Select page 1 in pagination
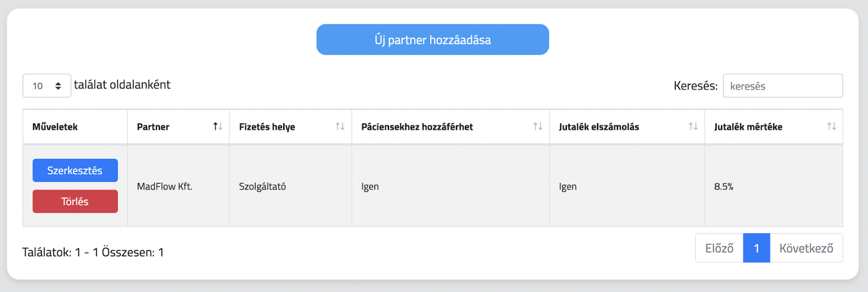Image resolution: width=868 pixels, height=292 pixels. pyautogui.click(x=756, y=248)
